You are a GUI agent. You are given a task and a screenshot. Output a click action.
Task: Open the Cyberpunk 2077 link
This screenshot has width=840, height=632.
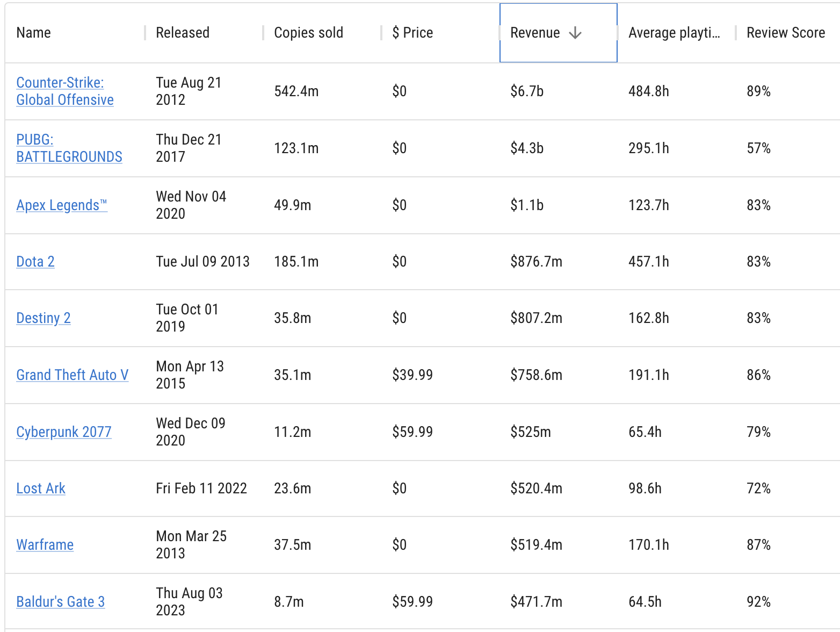pyautogui.click(x=64, y=432)
